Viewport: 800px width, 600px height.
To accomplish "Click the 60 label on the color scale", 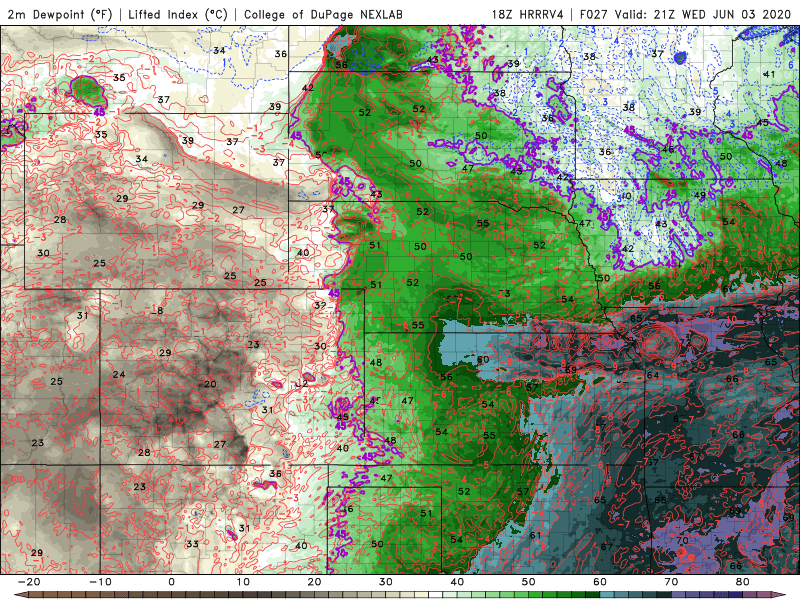I will (600, 582).
